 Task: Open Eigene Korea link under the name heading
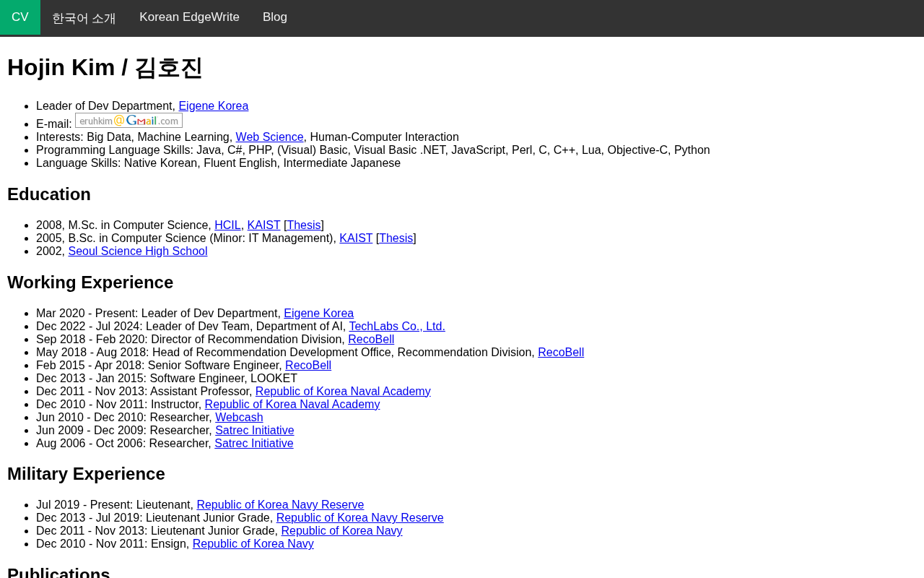click(214, 106)
